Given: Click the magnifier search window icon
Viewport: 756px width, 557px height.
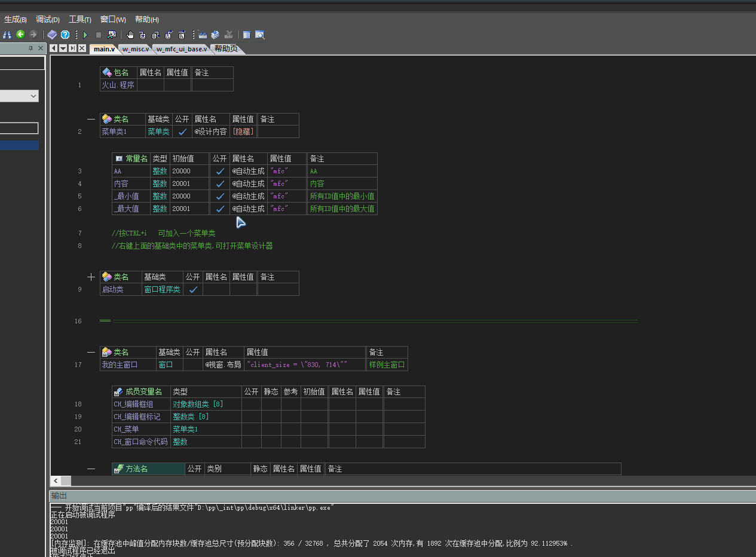Looking at the screenshot, I should [x=260, y=35].
